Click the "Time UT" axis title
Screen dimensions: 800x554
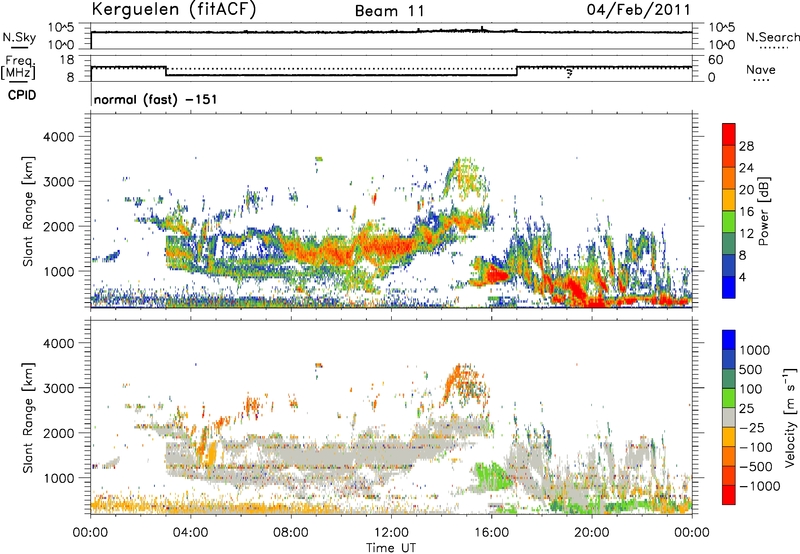pyautogui.click(x=391, y=548)
